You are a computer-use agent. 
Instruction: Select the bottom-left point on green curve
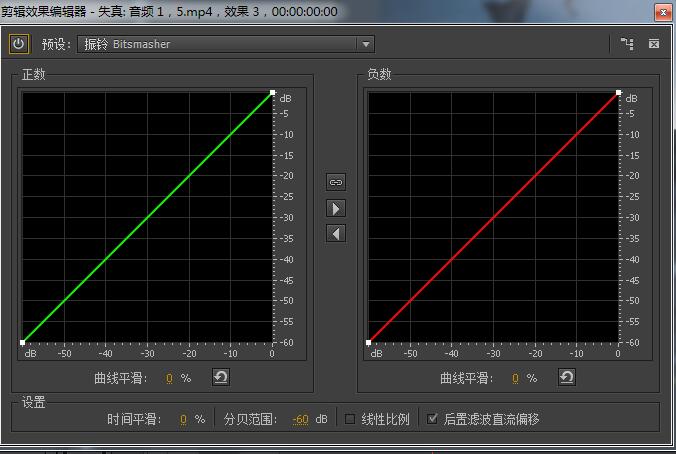22,342
